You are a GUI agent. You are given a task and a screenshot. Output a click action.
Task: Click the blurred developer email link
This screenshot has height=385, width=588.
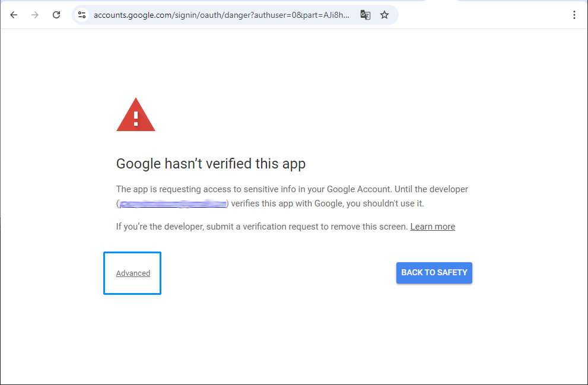click(x=173, y=203)
